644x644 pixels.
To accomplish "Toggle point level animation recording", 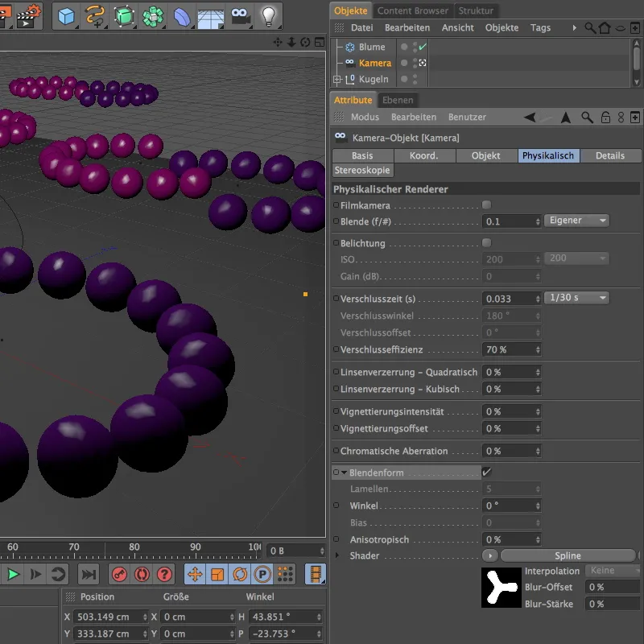I will [x=285, y=574].
